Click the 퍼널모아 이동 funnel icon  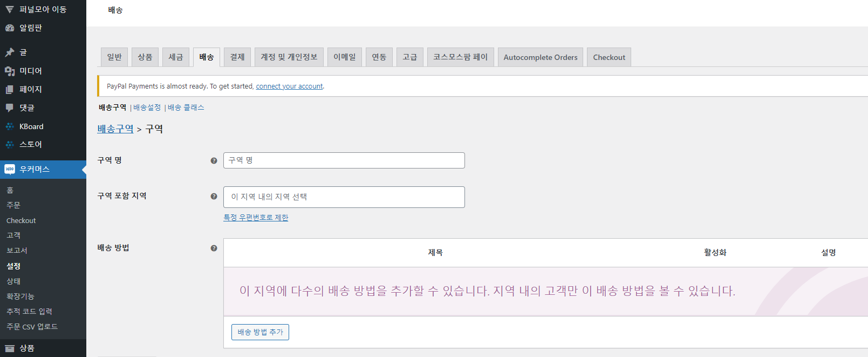click(x=10, y=10)
